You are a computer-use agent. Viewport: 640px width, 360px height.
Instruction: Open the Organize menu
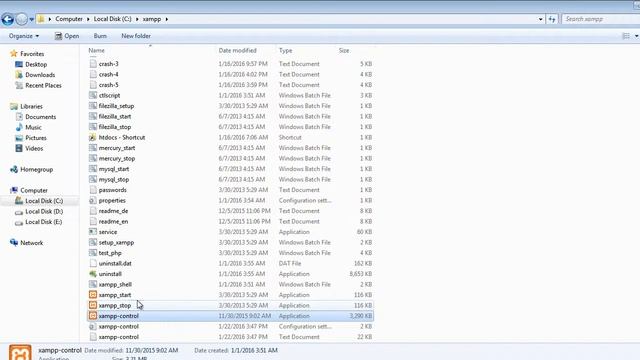[x=24, y=36]
